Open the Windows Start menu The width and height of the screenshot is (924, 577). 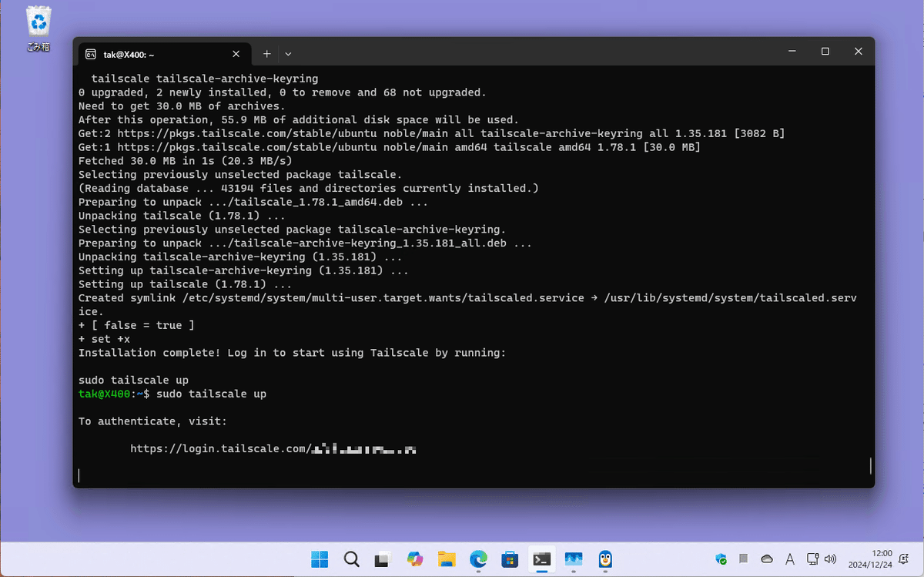click(x=319, y=559)
